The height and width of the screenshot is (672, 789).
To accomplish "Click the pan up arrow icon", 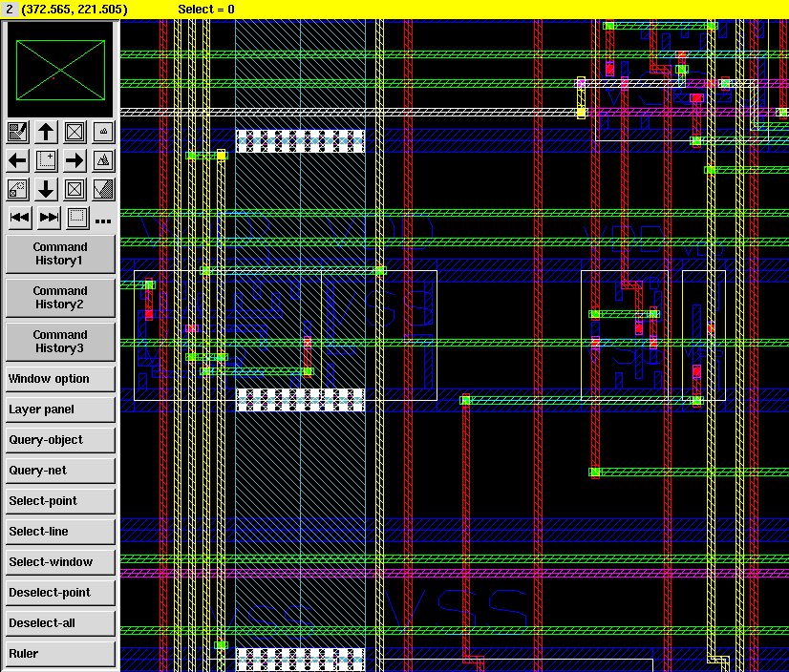I will (x=46, y=132).
